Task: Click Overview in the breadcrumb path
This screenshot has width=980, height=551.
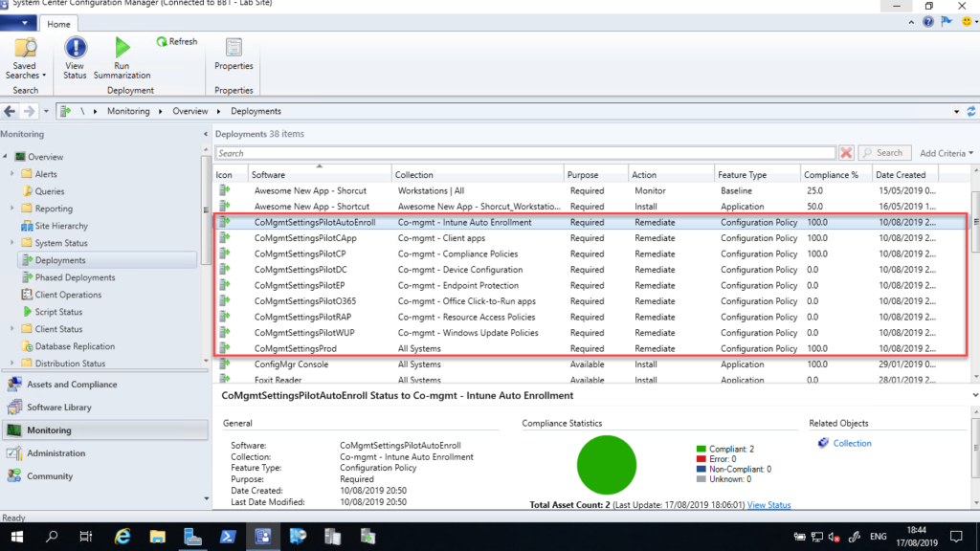Action: (190, 111)
